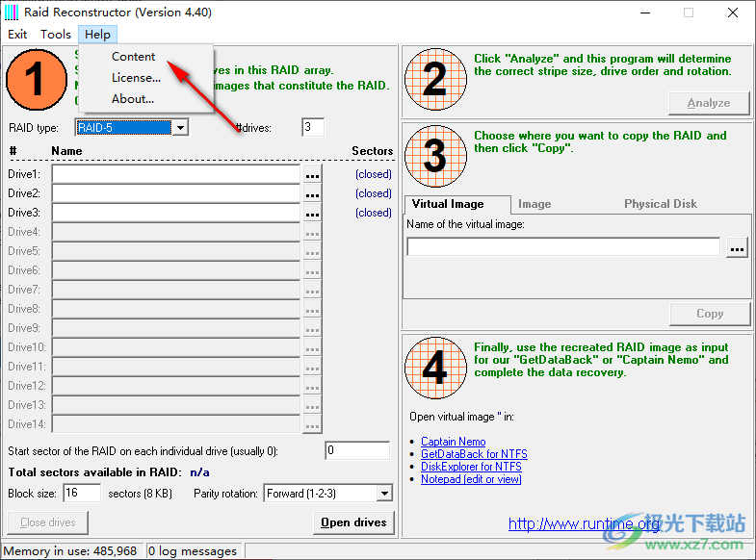Screen dimensions: 756x560
Task: Open the DiskExplorer for NTFS link
Action: [471, 467]
